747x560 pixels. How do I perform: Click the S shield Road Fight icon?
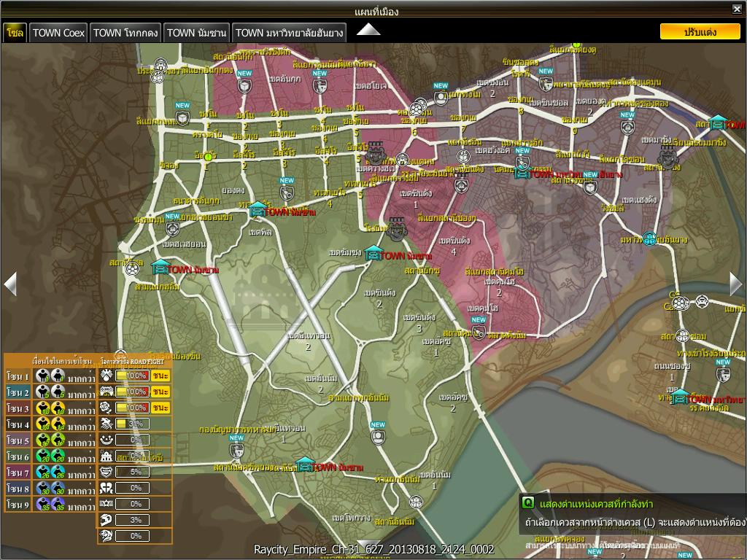107,472
